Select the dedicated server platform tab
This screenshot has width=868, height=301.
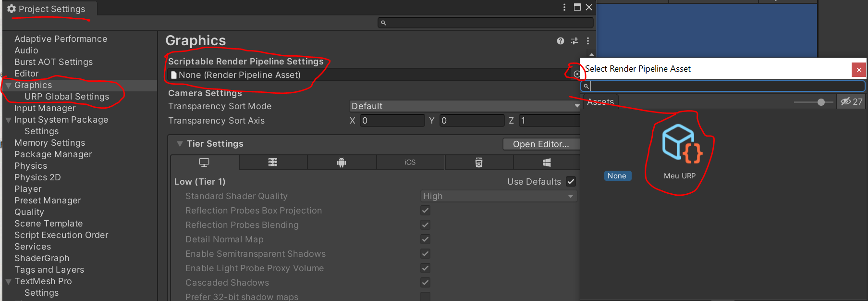coord(273,163)
